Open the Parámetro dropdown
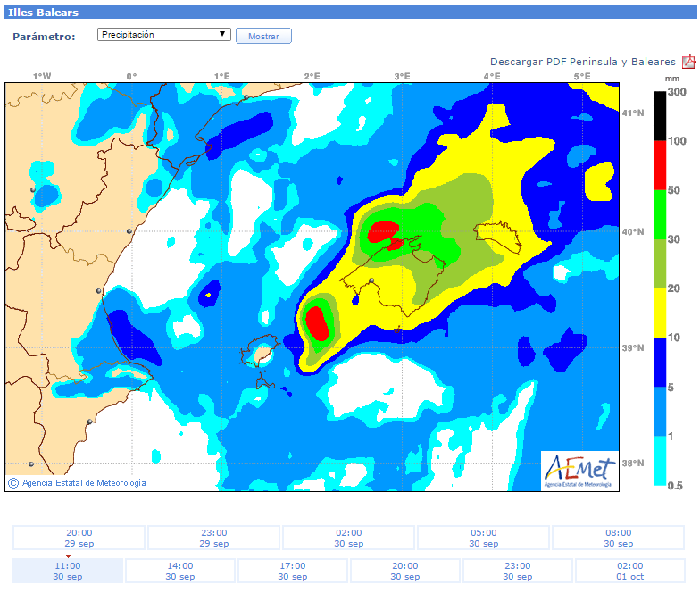 [x=164, y=35]
